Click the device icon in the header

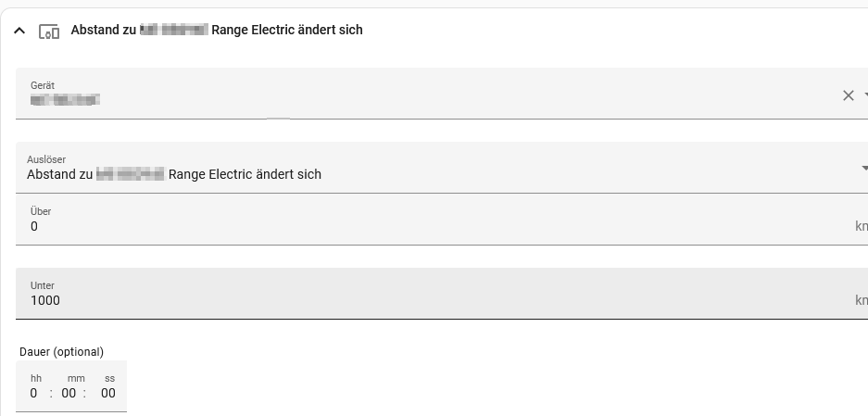49,31
